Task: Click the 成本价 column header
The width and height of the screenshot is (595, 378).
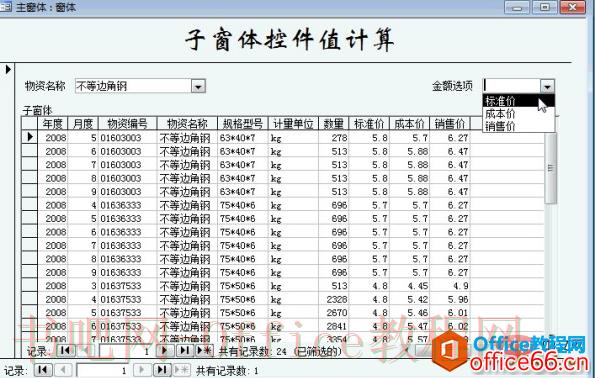Action: point(409,123)
